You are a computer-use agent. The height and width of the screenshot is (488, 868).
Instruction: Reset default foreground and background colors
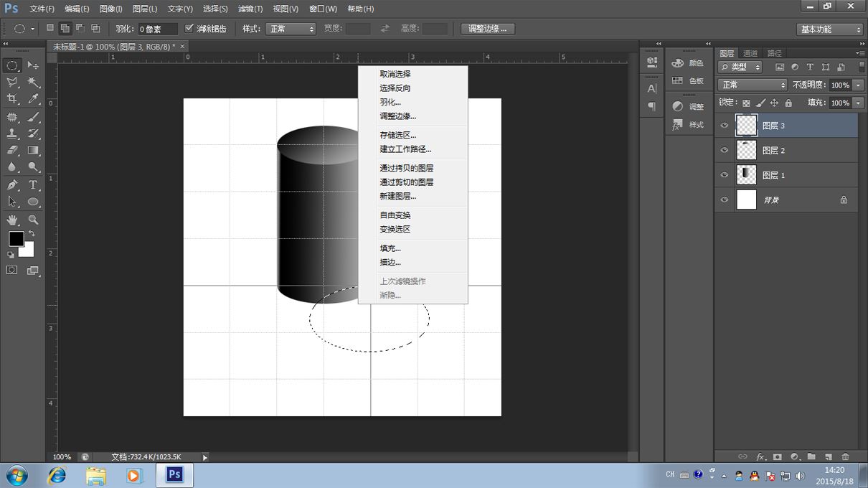(x=11, y=255)
